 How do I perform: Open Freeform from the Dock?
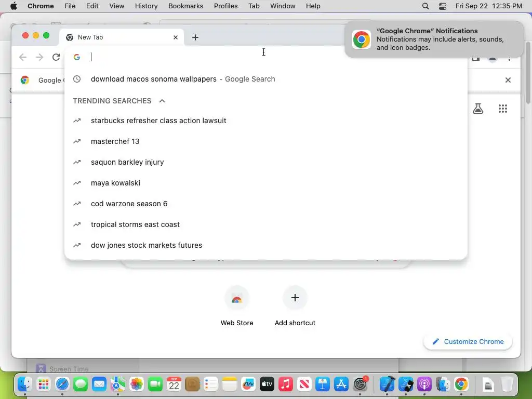248,384
